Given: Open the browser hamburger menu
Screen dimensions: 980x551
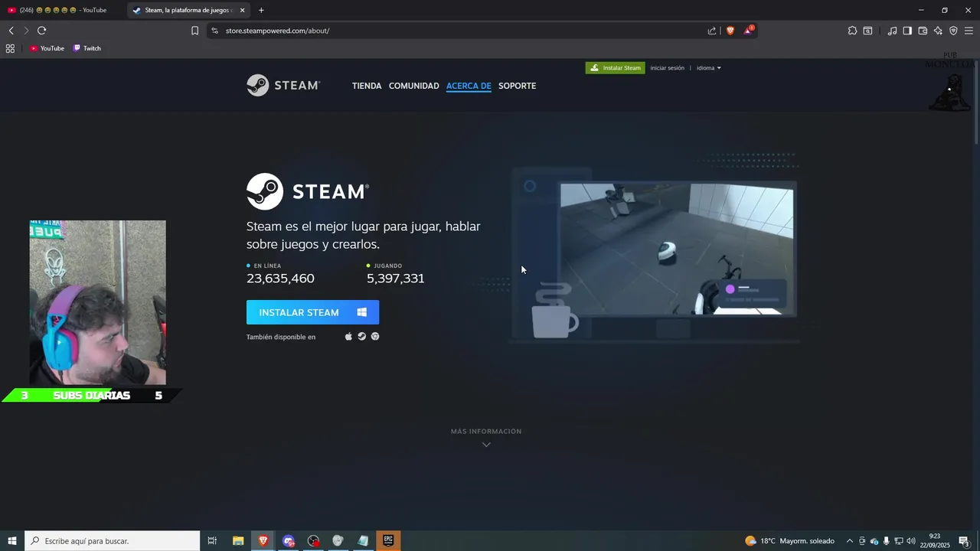Looking at the screenshot, I should point(969,31).
